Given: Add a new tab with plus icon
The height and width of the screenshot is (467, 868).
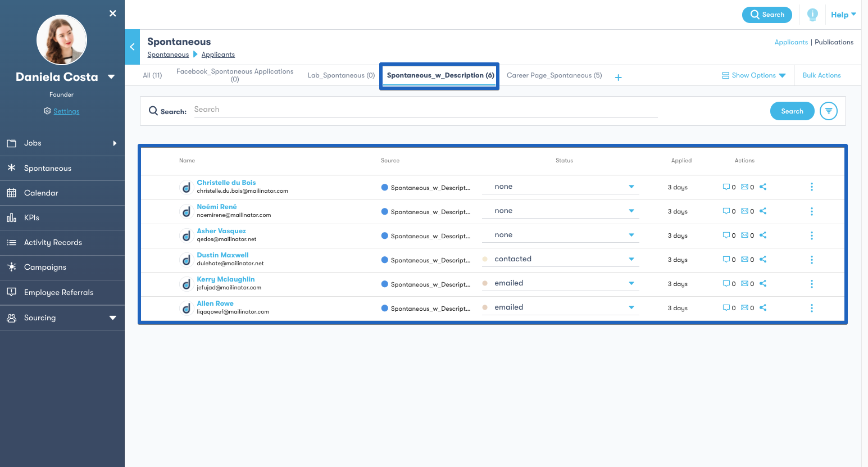Looking at the screenshot, I should click(618, 78).
